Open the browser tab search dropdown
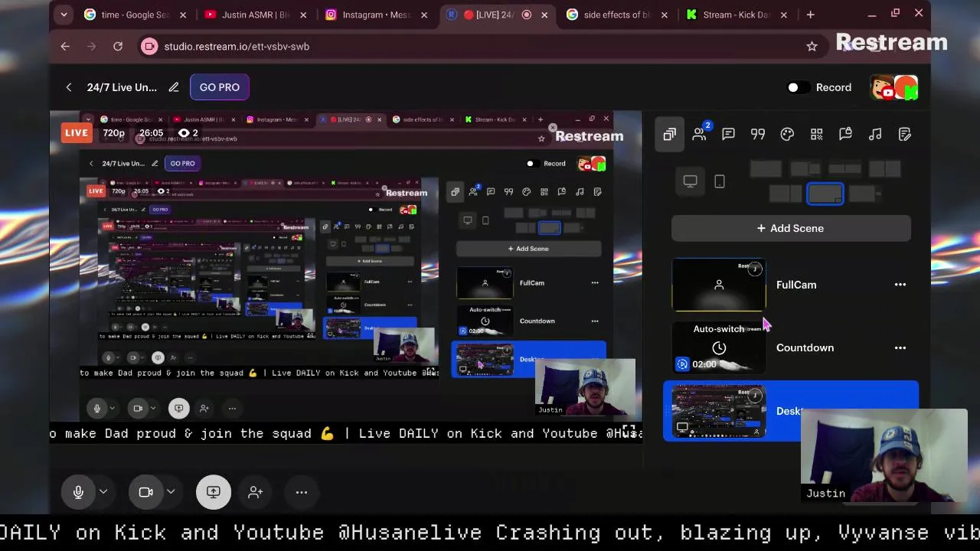Image resolution: width=980 pixels, height=551 pixels. 64,15
